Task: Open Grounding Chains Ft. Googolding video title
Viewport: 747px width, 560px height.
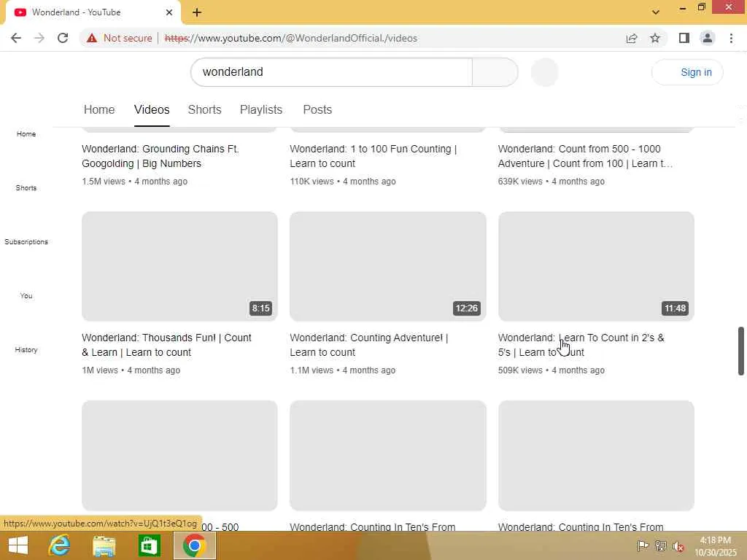Action: (x=160, y=156)
